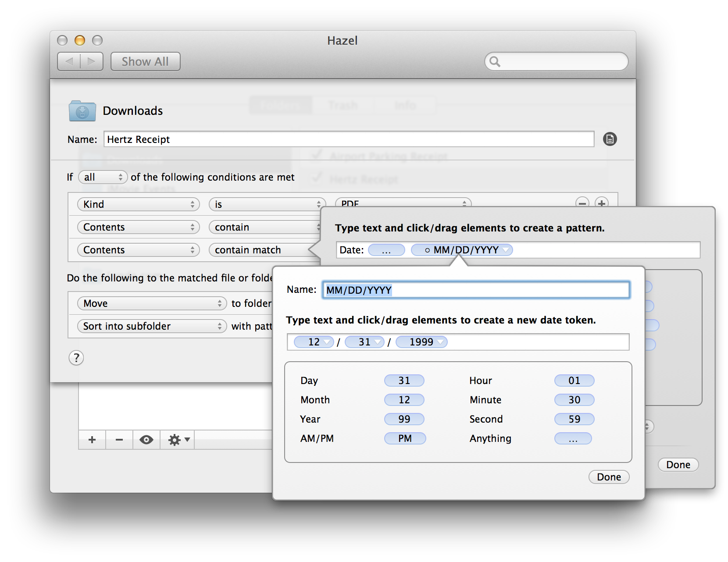
Task: Remove Kind condition with minus button
Action: 582,203
